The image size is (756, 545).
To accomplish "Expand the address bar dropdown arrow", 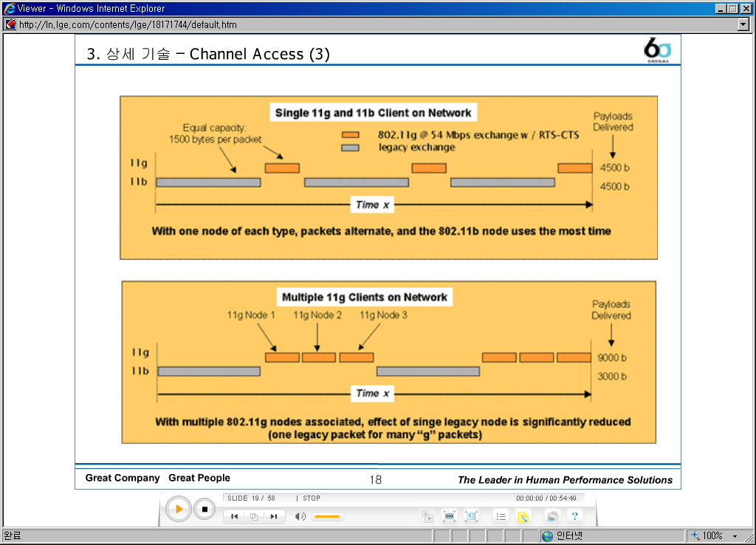I will 743,24.
